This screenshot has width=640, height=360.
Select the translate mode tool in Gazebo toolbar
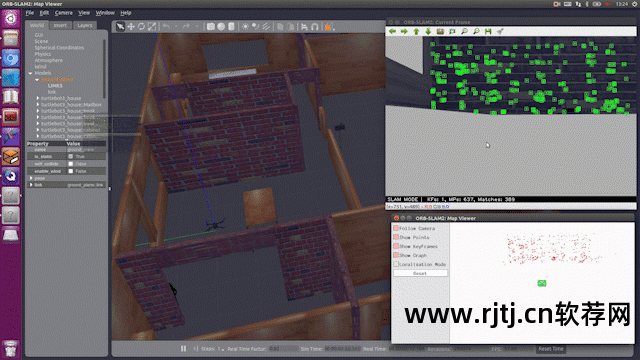point(131,27)
